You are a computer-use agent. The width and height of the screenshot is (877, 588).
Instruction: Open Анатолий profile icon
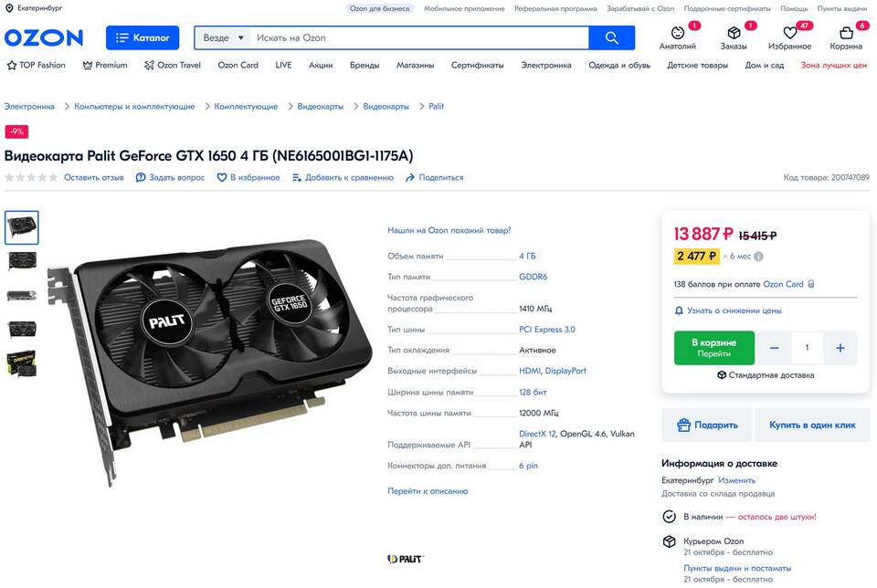[677, 33]
